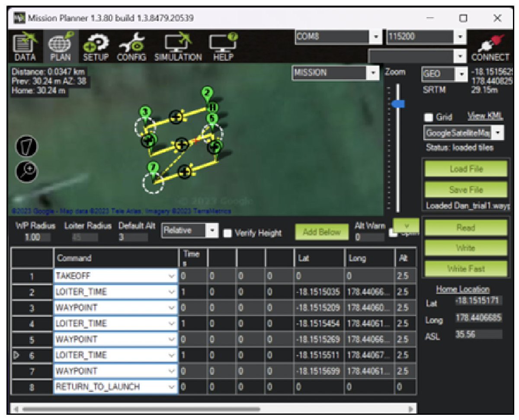Click the WP Radius input field
This screenshot has width=519, height=420.
pyautogui.click(x=38, y=237)
